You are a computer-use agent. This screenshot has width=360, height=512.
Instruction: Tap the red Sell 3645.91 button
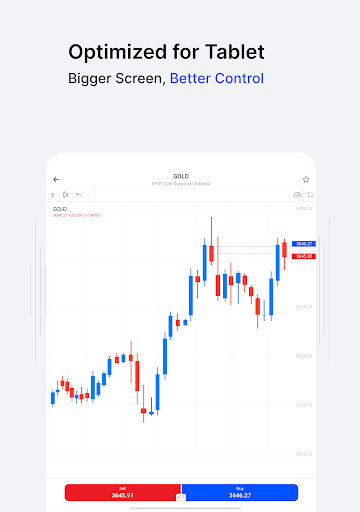[123, 492]
